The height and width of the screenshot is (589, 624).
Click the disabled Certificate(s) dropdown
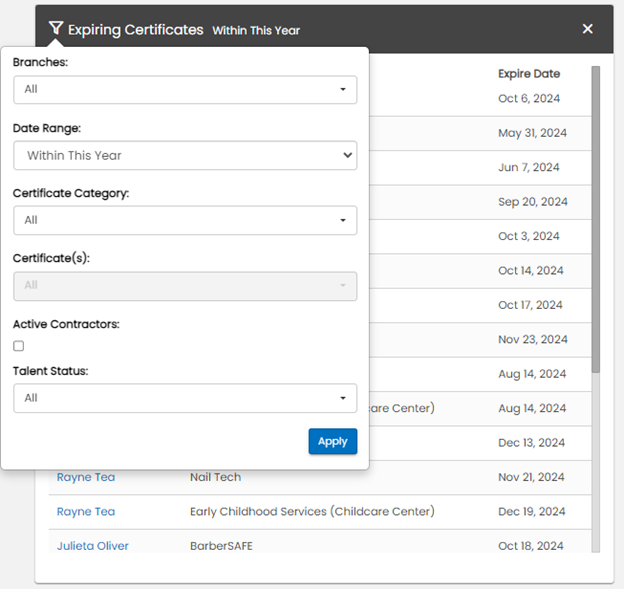185,286
